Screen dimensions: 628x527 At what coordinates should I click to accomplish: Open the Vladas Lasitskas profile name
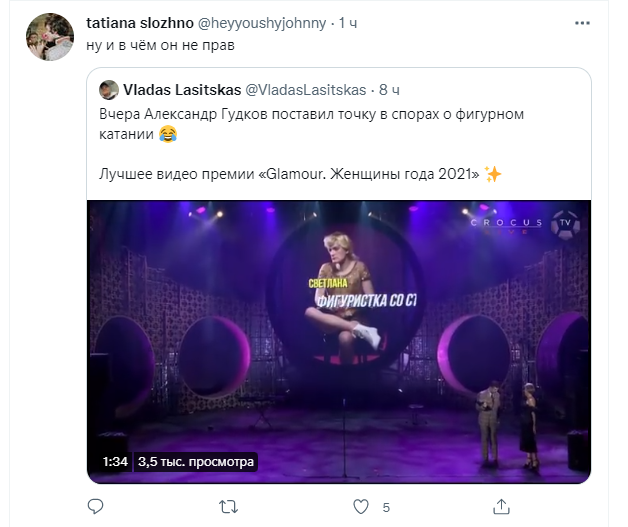(x=181, y=90)
